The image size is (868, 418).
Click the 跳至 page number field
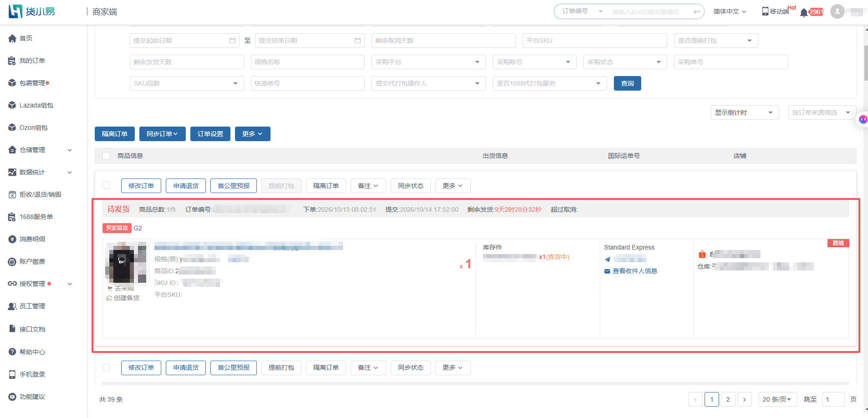point(833,399)
